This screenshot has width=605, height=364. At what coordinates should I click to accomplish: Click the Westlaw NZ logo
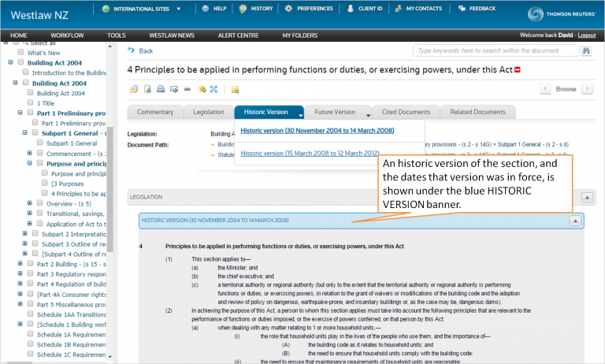point(39,15)
